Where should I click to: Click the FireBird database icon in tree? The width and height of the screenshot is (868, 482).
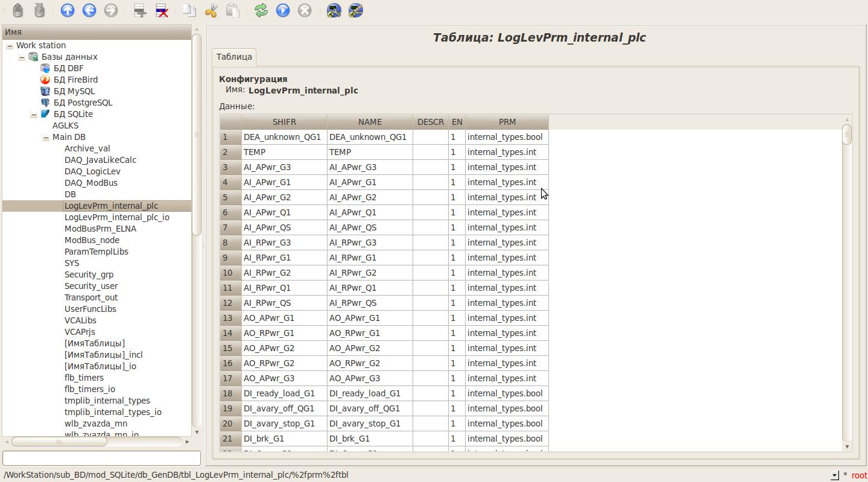tap(45, 80)
